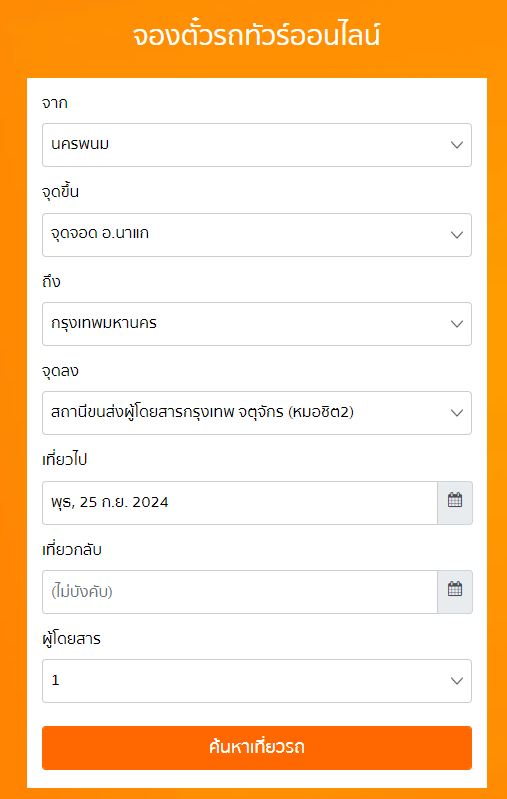This screenshot has height=799, width=507.
Task: Expand the จุดลง drop-off station dropdown
Action: click(257, 413)
